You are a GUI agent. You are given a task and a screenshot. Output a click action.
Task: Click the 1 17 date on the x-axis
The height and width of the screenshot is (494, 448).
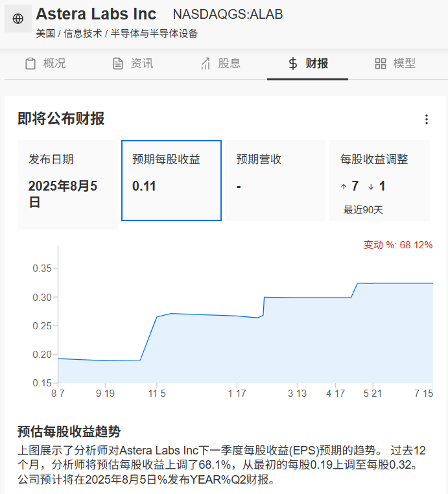(237, 394)
